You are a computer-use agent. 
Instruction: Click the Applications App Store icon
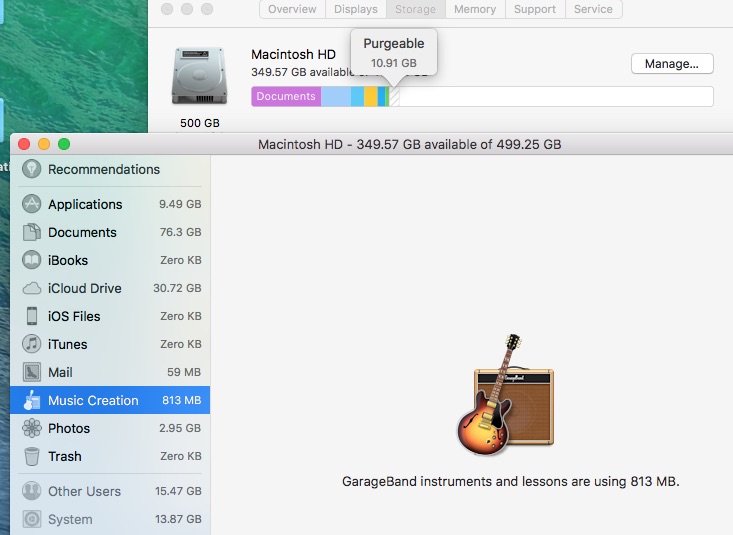coord(31,204)
